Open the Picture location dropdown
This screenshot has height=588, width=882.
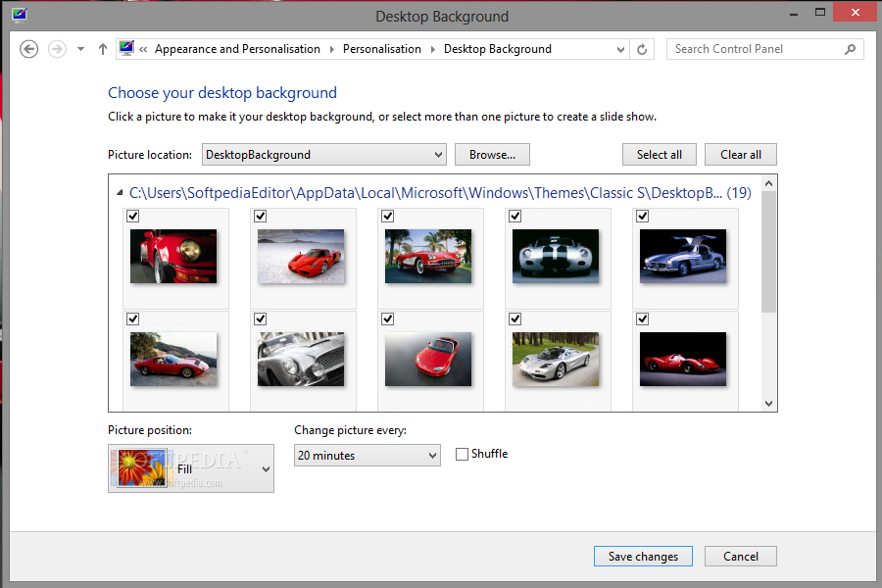(324, 155)
